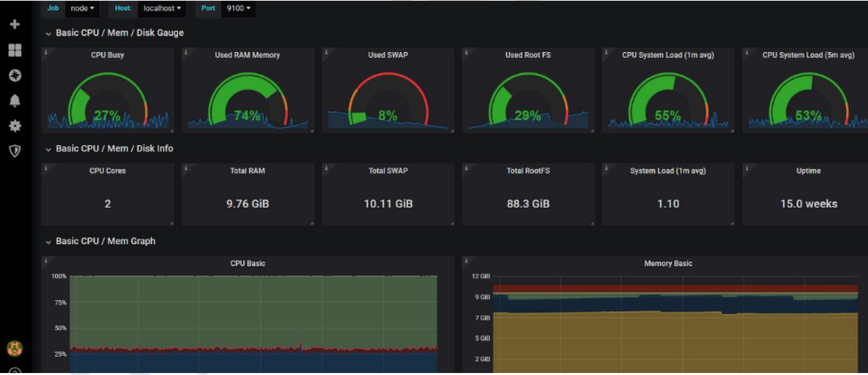Open the Memory Basic panel title menu
Image resolution: width=868 pixels, height=375 pixels.
[x=668, y=263]
